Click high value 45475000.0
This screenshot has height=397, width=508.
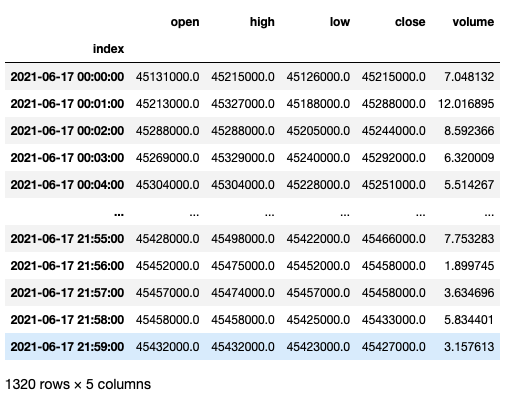[x=243, y=266]
